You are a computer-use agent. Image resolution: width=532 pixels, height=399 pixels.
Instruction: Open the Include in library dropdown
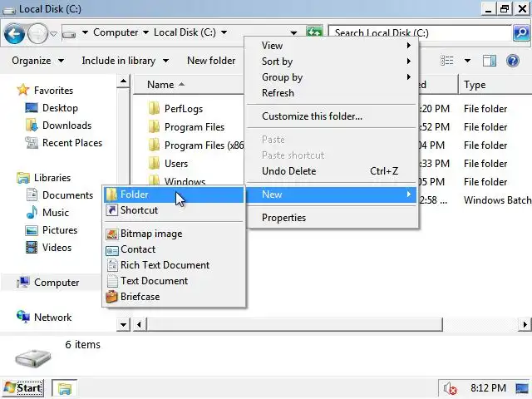coord(125,61)
